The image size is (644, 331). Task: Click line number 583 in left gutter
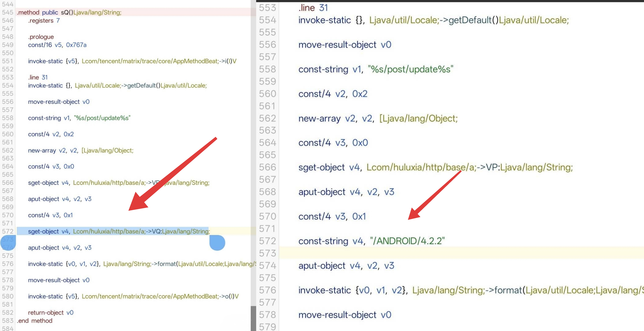(x=8, y=320)
